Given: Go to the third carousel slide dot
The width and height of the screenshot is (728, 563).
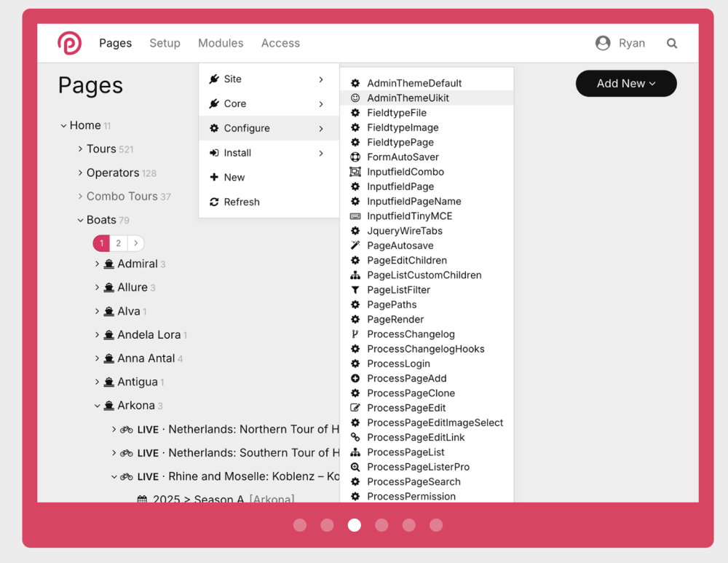Looking at the screenshot, I should pyautogui.click(x=355, y=525).
